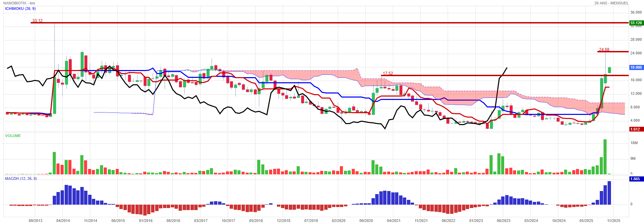Click the 10/2017 date axis label
The height and width of the screenshot is (224, 644).
point(228,221)
